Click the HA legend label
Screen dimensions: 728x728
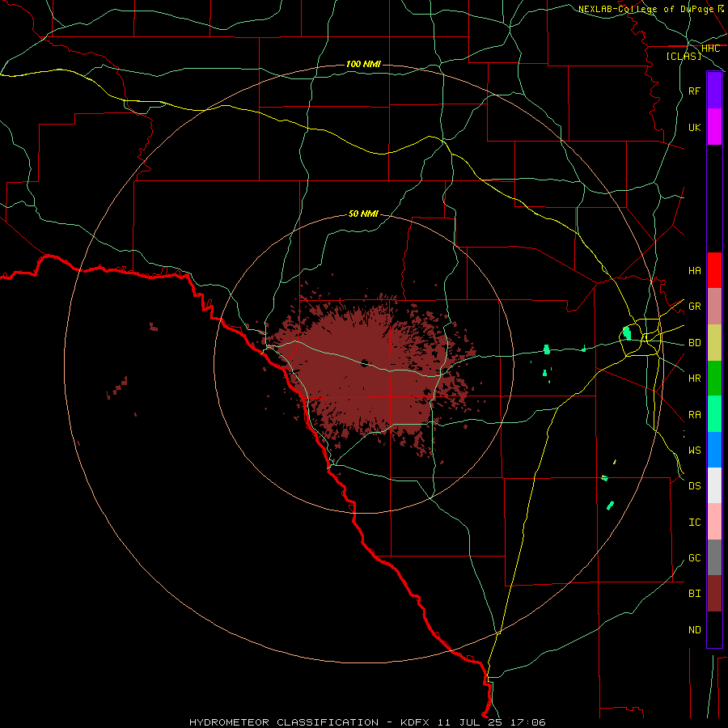[694, 271]
